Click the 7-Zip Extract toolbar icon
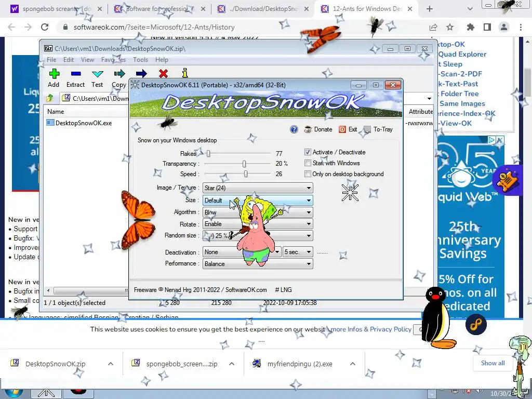Image resolution: width=532 pixels, height=399 pixels. pyautogui.click(x=76, y=74)
